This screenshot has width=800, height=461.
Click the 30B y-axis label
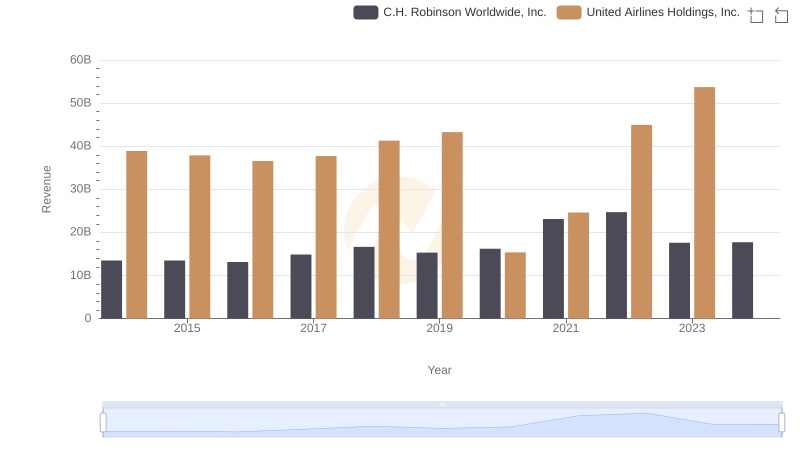pos(81,189)
